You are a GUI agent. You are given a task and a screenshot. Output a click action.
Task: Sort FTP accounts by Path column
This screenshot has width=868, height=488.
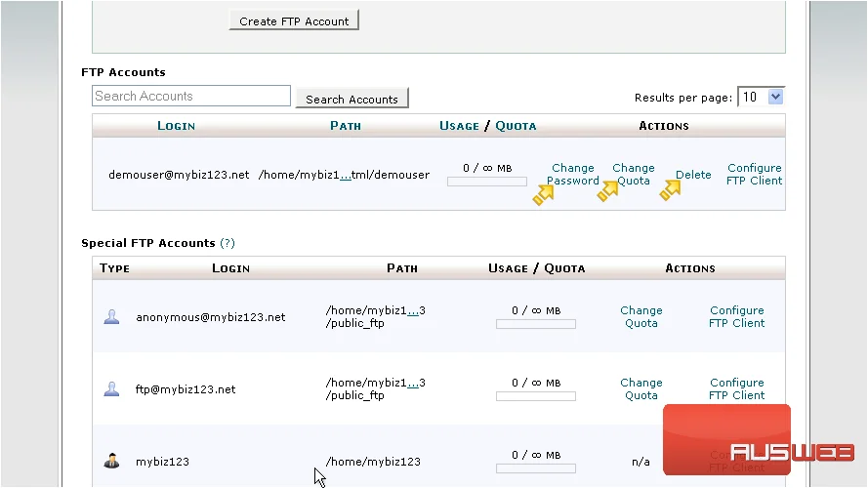pyautogui.click(x=346, y=126)
